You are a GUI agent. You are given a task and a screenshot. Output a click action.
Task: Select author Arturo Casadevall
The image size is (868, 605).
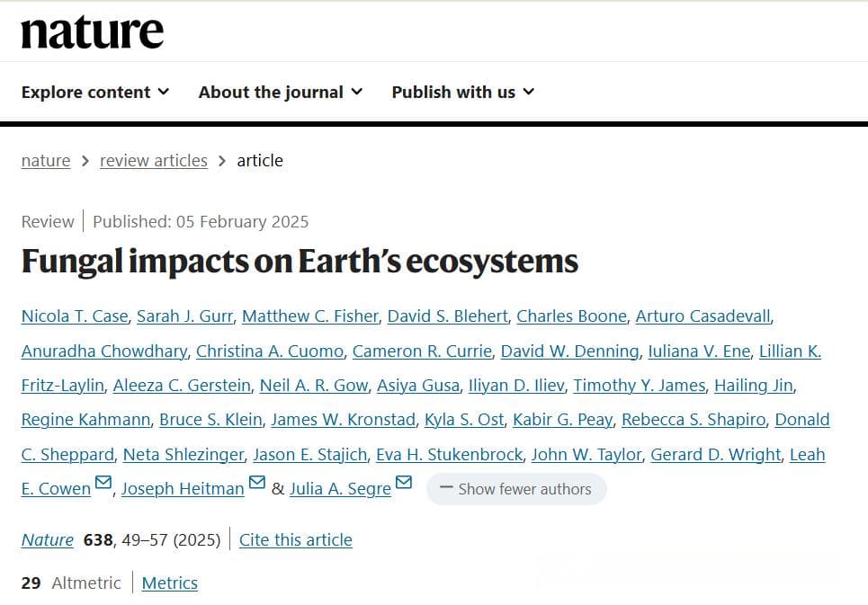702,316
